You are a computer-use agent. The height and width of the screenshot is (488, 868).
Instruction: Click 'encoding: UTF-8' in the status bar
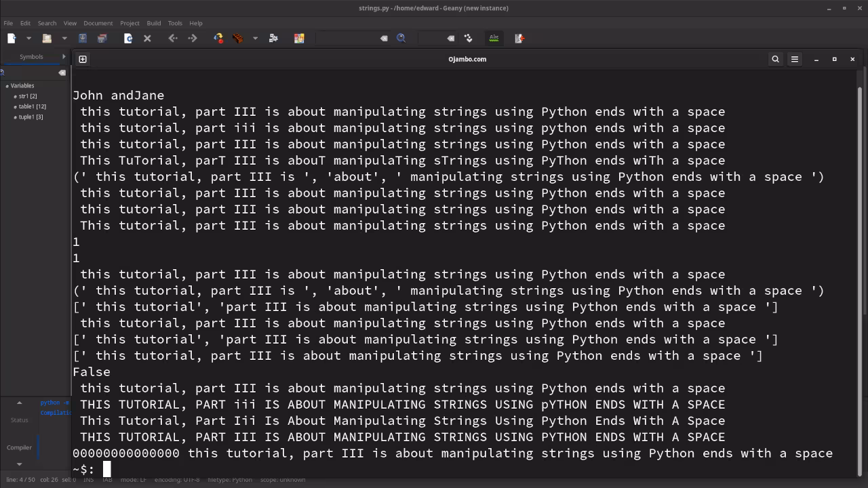[177, 480]
